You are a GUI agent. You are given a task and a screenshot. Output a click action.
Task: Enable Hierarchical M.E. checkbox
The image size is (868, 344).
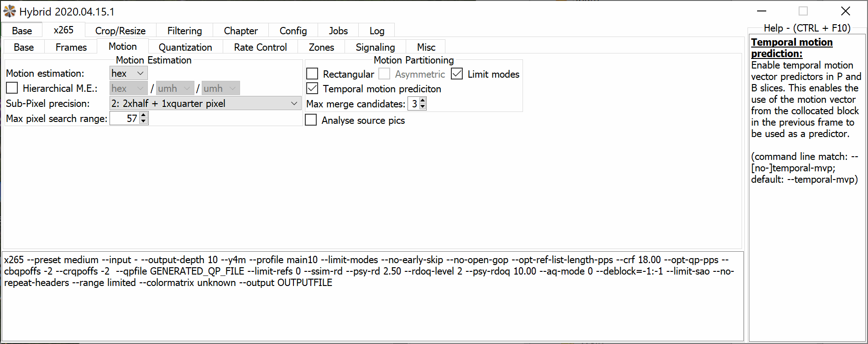point(12,88)
